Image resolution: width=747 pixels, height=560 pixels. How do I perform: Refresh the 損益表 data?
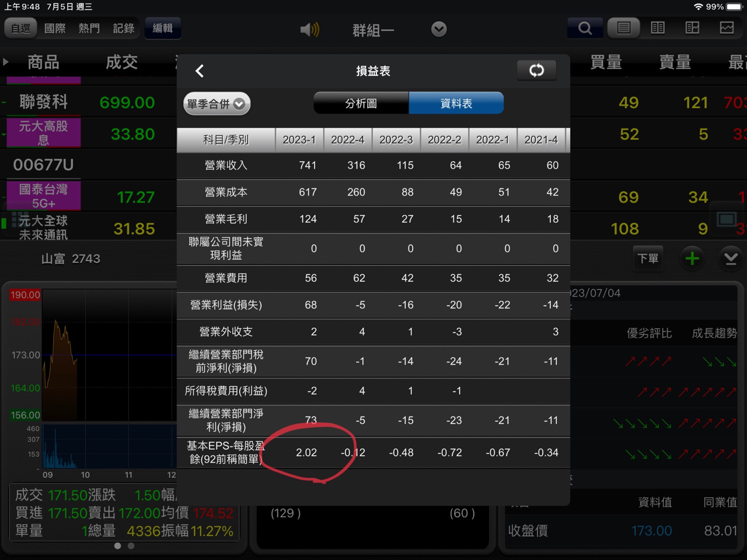pos(536,71)
